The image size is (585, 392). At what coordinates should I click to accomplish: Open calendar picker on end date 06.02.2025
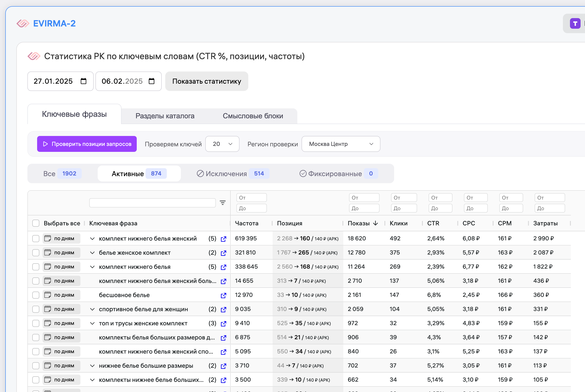151,81
